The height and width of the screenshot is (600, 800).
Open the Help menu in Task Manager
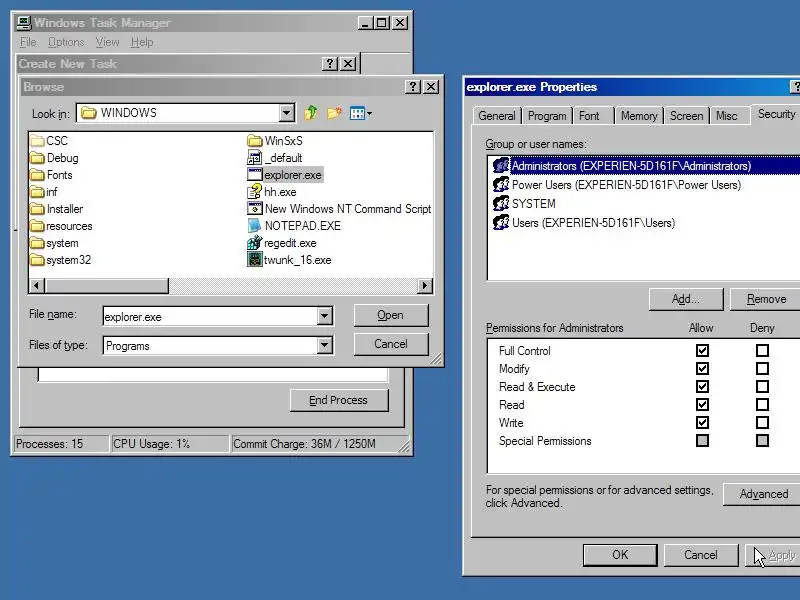point(142,42)
